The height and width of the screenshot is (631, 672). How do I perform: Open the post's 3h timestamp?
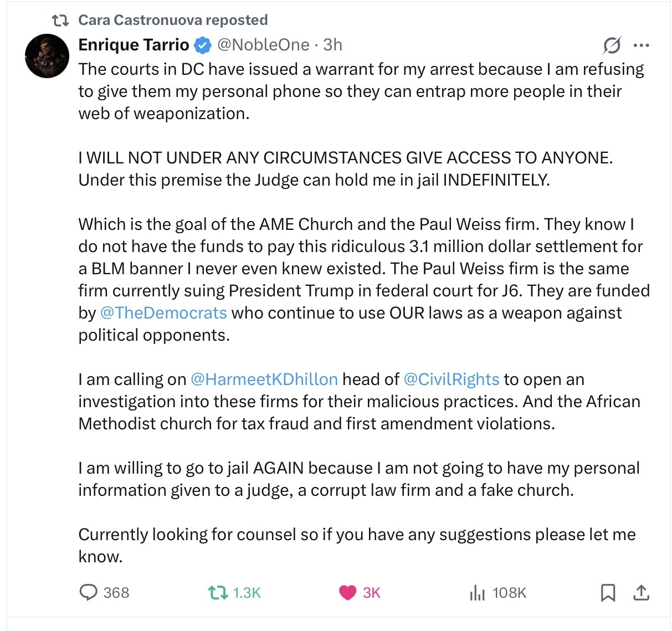click(332, 45)
